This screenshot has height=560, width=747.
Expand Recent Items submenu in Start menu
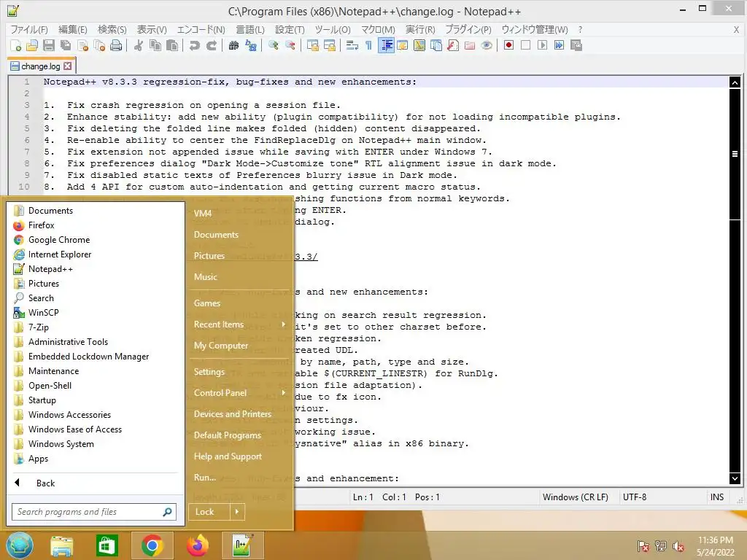(239, 324)
